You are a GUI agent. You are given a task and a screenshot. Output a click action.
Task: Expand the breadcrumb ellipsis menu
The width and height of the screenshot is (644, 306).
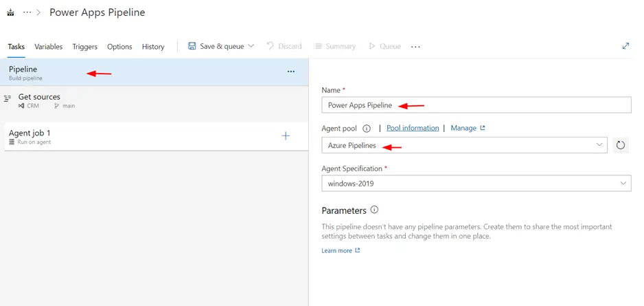point(27,12)
